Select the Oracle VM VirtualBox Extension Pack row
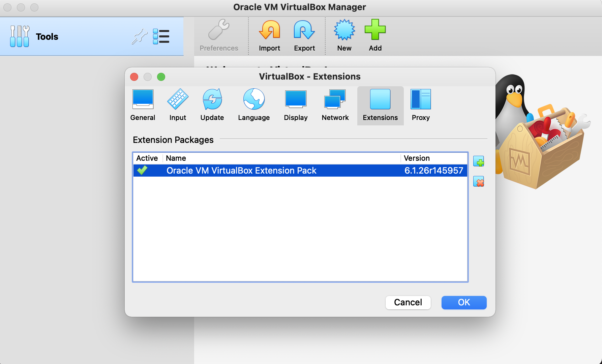This screenshot has width=602, height=364. pos(300,171)
